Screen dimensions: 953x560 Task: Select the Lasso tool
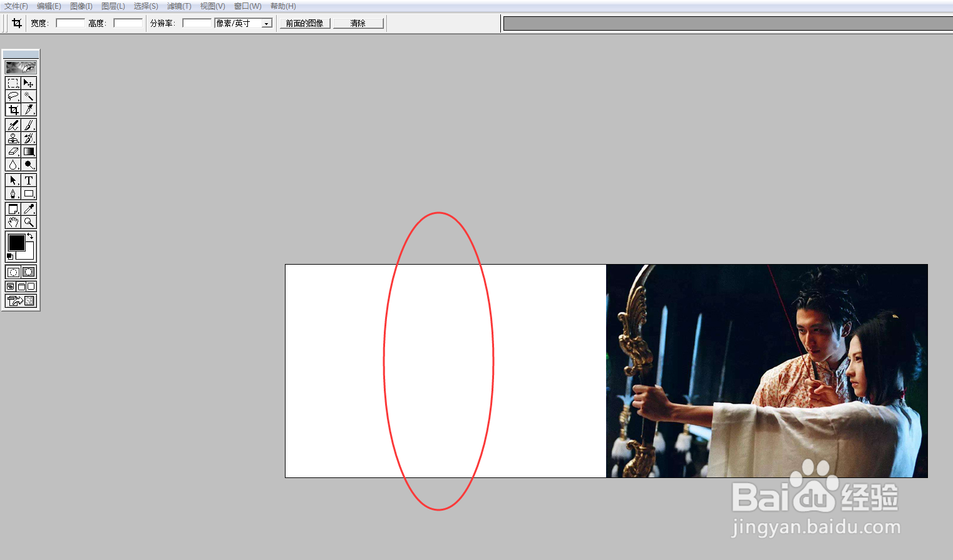13,96
